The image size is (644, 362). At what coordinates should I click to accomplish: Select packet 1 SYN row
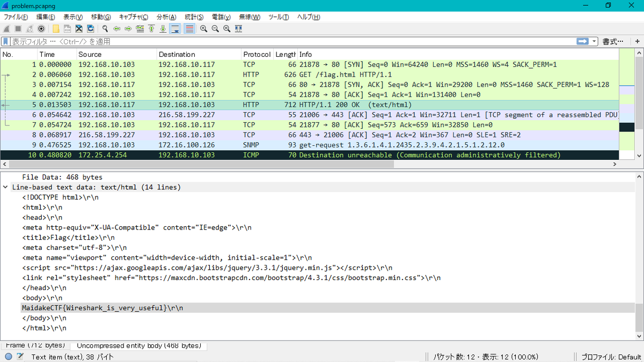click(309, 64)
